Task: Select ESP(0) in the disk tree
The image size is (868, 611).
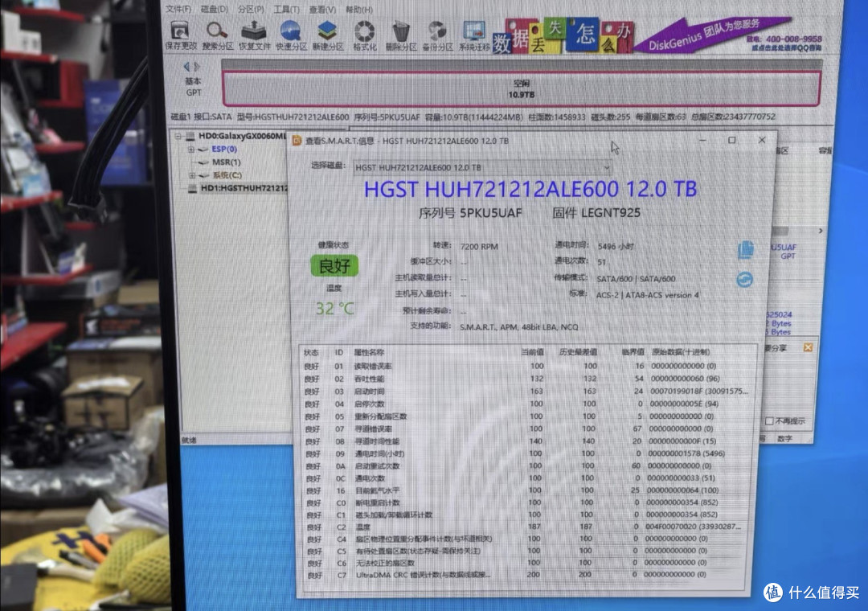Action: click(224, 149)
